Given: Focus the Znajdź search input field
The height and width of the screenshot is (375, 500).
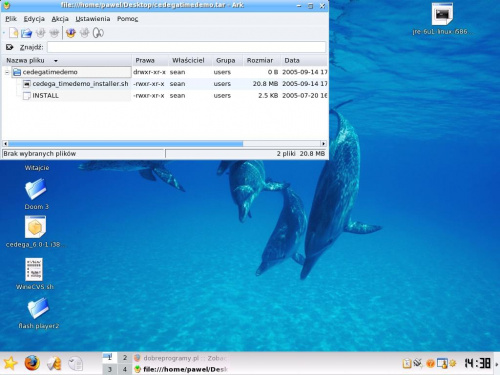Looking at the screenshot, I should [186, 47].
